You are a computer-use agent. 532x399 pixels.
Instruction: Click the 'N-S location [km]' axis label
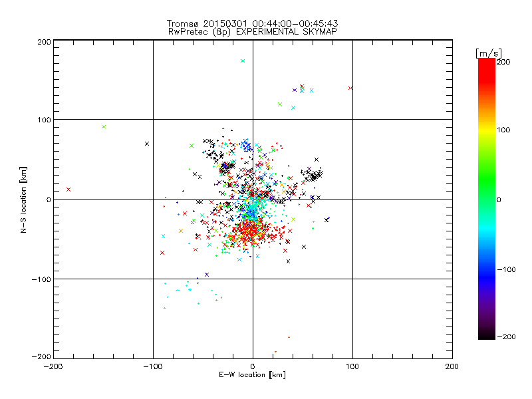point(23,199)
